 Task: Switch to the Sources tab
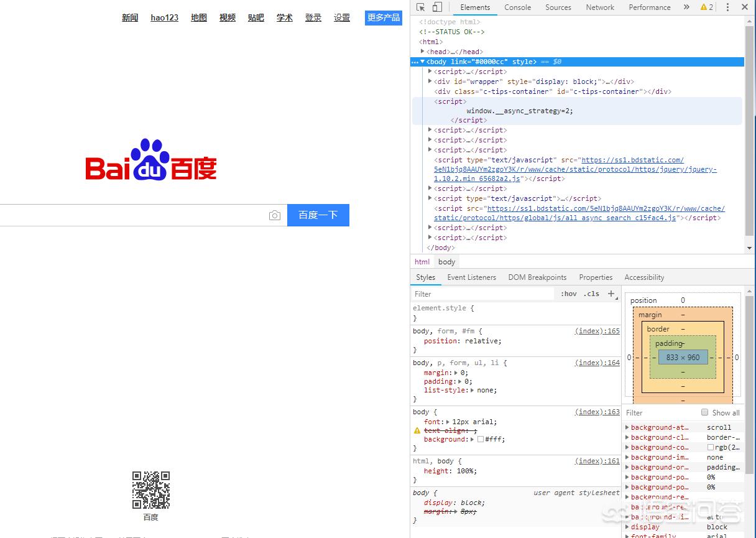pos(558,7)
